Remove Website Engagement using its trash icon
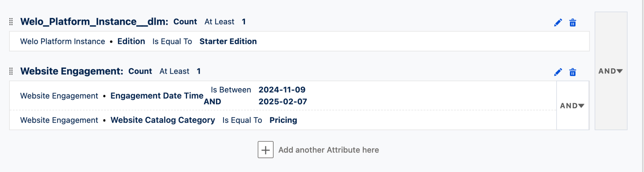The height and width of the screenshot is (172, 644). pos(573,72)
